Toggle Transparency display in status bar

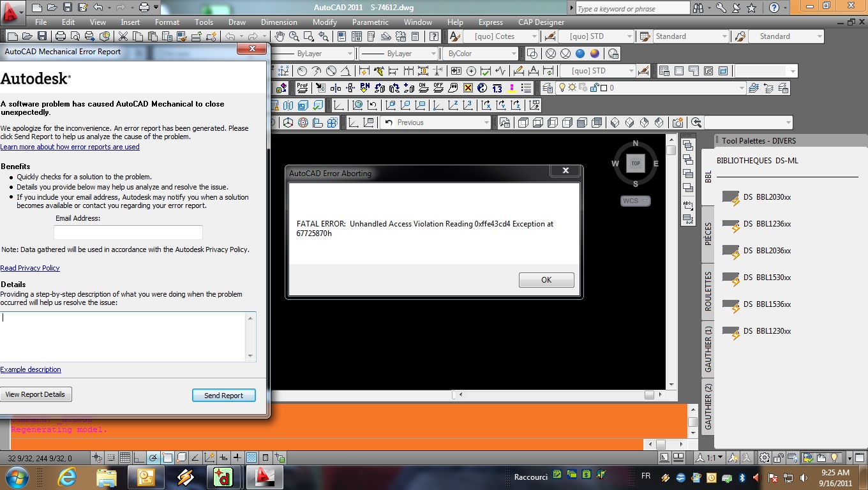point(252,457)
